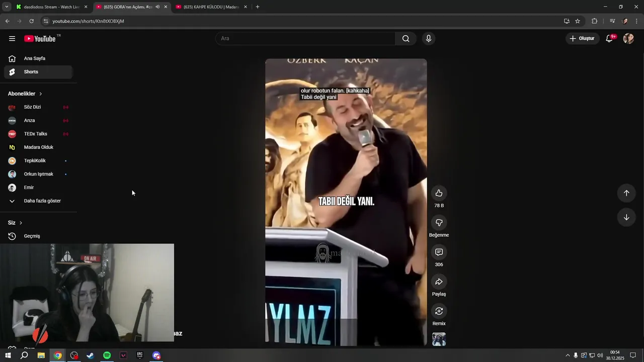Click the Oluştur create button
The height and width of the screenshot is (362, 644).
(582, 39)
